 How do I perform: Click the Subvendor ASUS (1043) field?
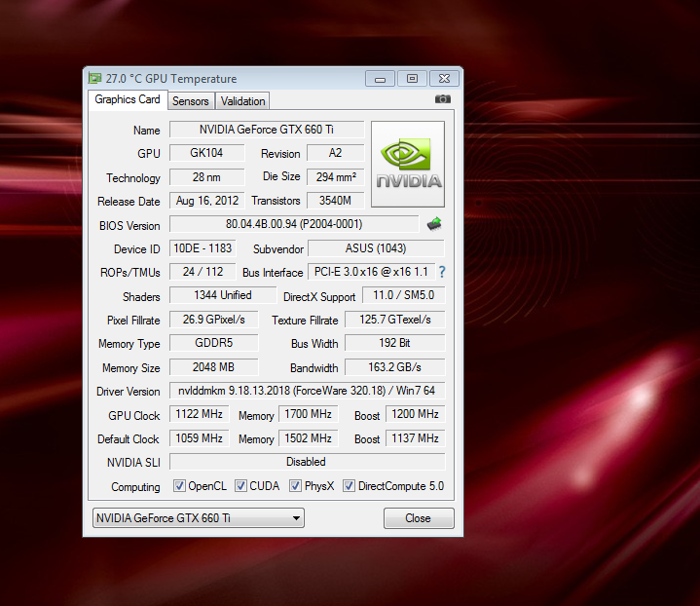pyautogui.click(x=376, y=248)
